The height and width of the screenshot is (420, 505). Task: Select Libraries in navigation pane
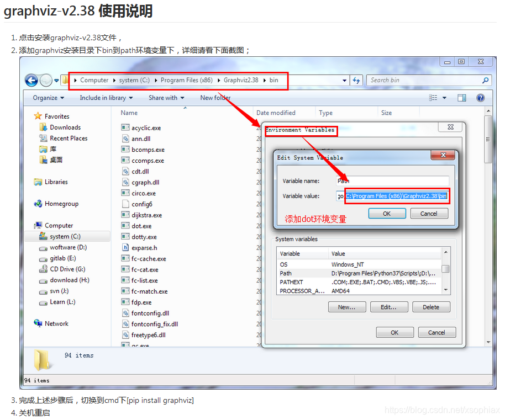(51, 182)
